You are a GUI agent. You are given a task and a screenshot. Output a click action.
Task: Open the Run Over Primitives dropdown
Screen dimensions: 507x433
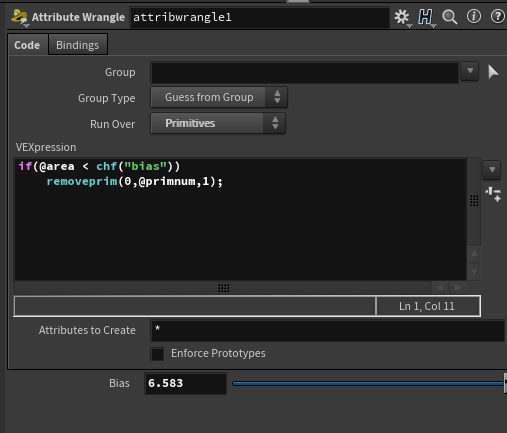(x=218, y=123)
